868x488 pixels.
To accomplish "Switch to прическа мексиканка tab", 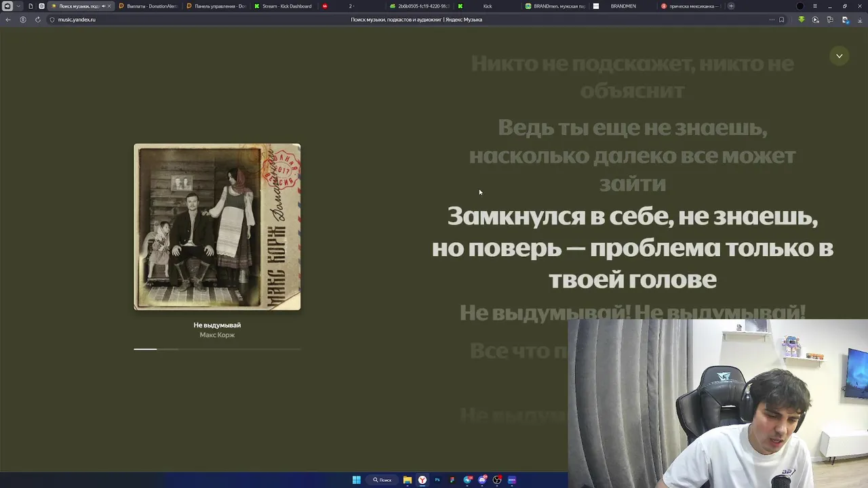I will coord(690,6).
